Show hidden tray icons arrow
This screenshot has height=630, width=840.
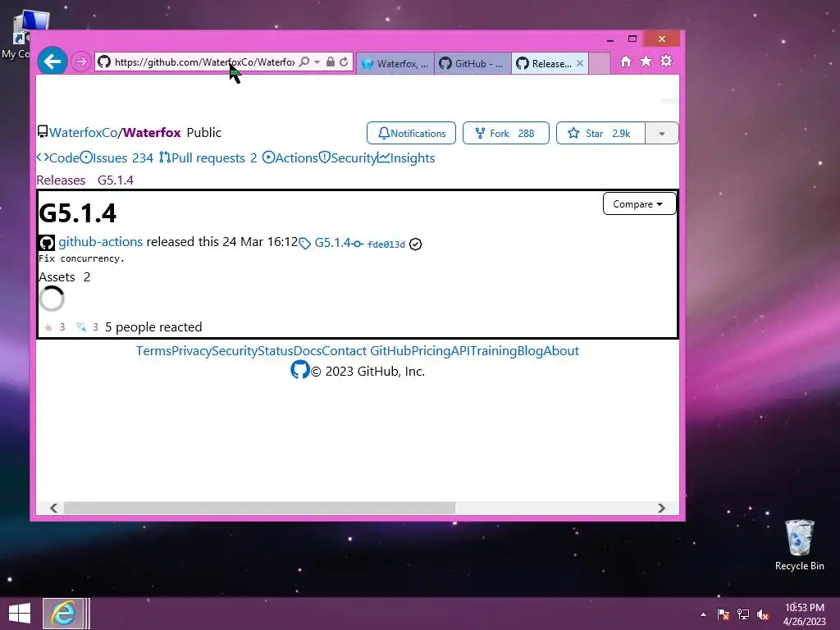coord(703,614)
